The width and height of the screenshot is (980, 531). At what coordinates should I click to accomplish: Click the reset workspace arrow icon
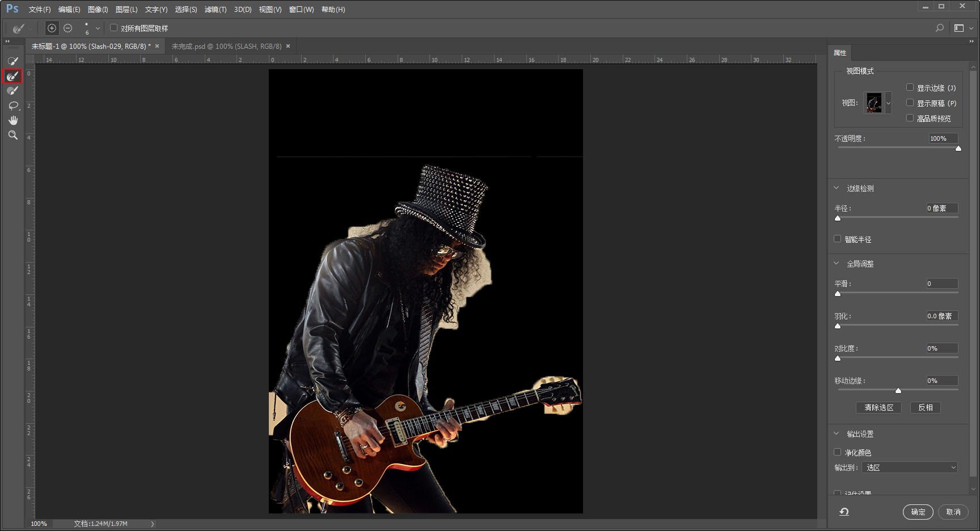click(844, 512)
